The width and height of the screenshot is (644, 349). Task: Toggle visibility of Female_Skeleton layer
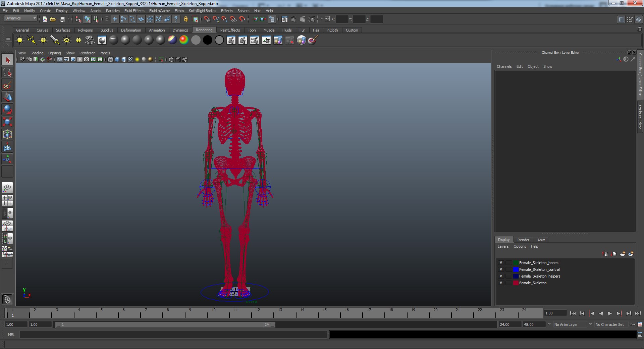tap(501, 283)
